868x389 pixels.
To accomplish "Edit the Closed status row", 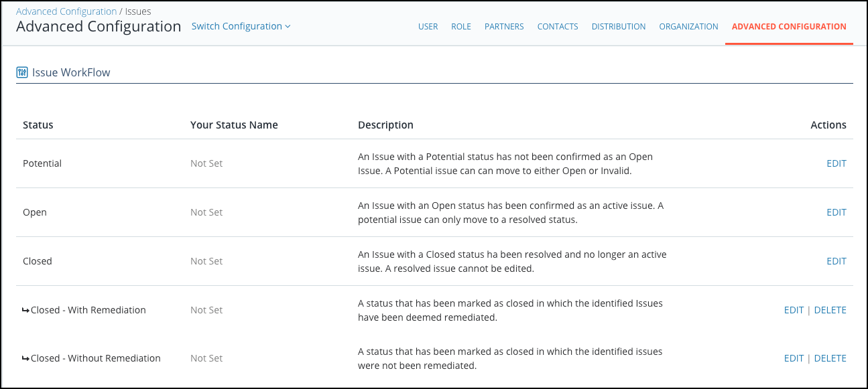I will [x=836, y=261].
